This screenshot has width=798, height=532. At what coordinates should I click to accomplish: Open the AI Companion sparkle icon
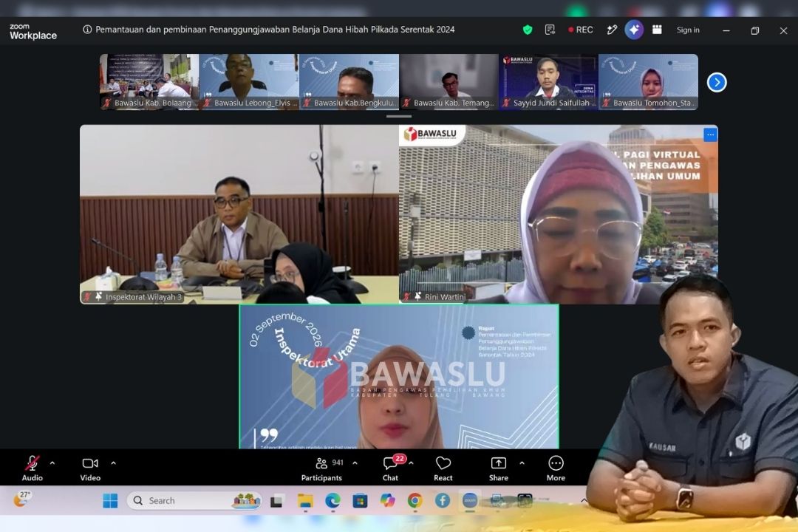point(634,30)
